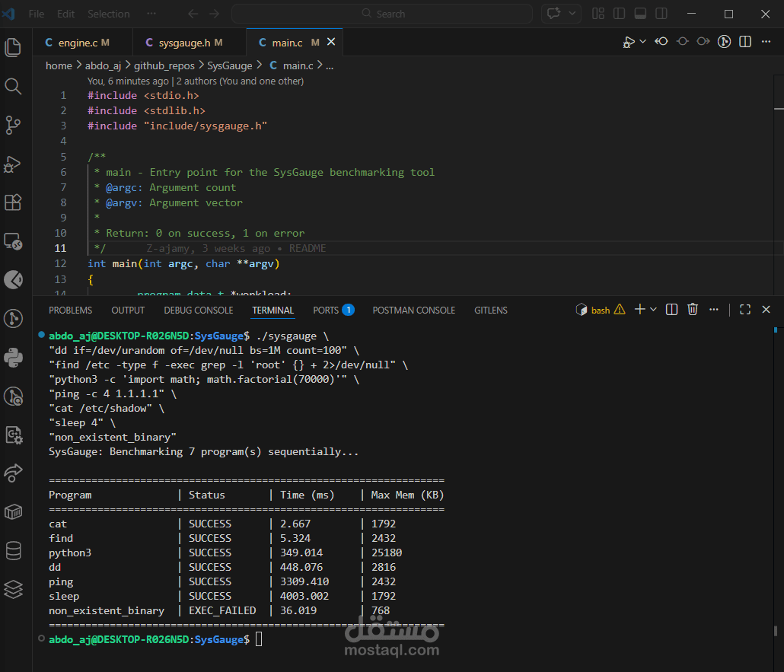Toggle the bottom panel layout button
Viewport: 784px width, 672px height.
pos(640,14)
